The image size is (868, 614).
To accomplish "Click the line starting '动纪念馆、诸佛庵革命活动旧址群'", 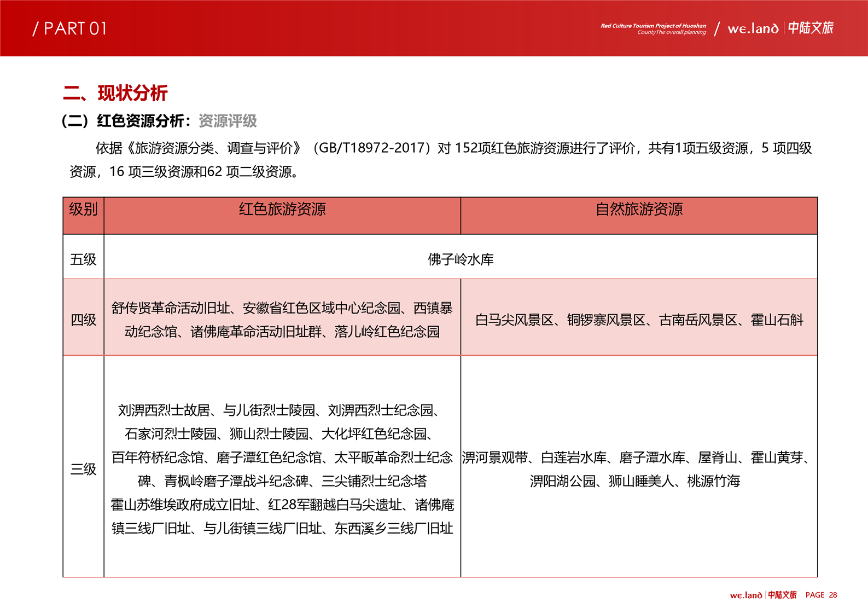I will [x=282, y=332].
